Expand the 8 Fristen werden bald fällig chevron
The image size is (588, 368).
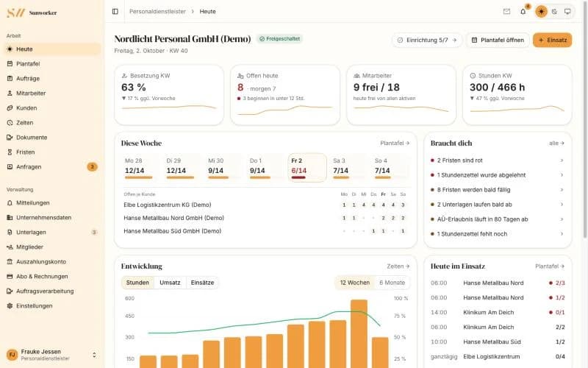[562, 190]
